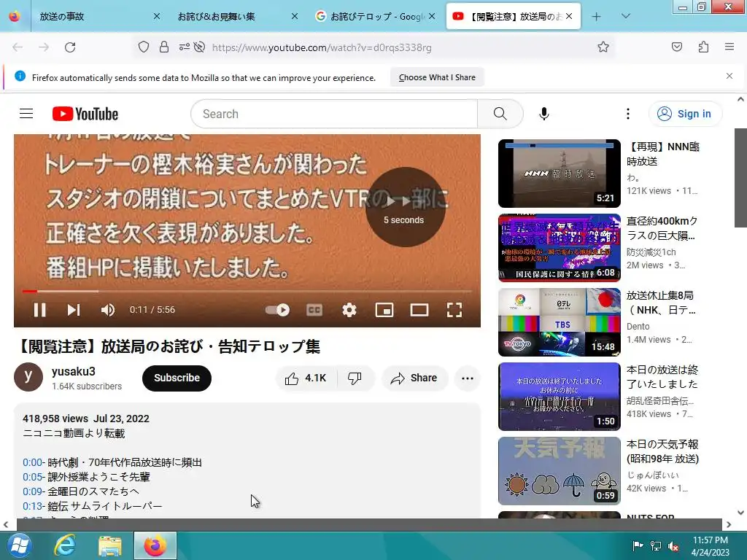747x560 pixels.
Task: Click the YouTube URL address bar
Action: pos(322,47)
